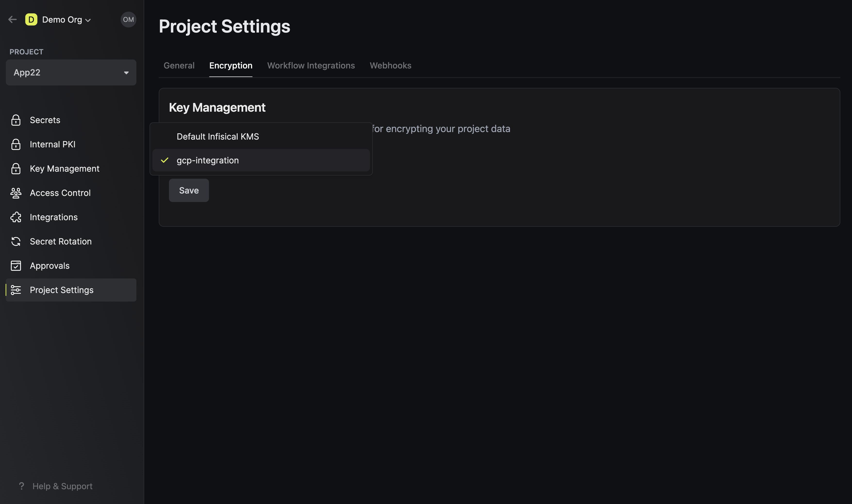Expand the App22 project selector

(71, 72)
